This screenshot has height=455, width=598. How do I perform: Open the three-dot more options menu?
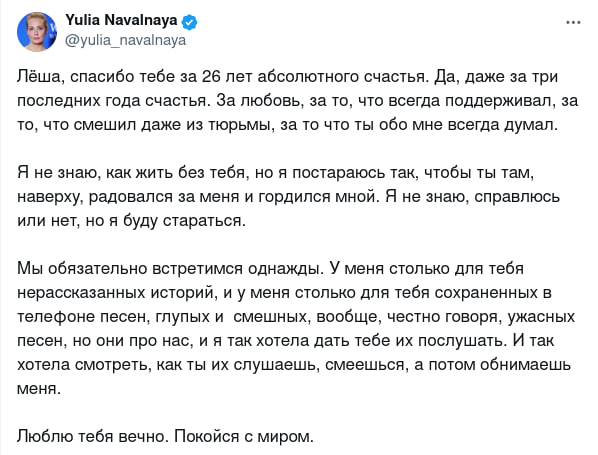point(573,23)
